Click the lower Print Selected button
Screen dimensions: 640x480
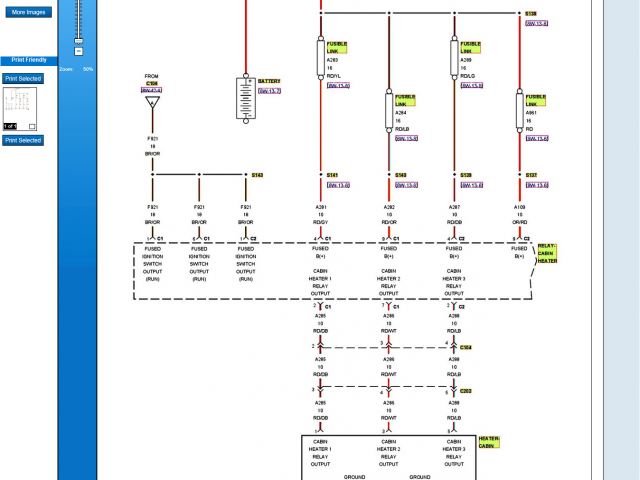point(23,140)
